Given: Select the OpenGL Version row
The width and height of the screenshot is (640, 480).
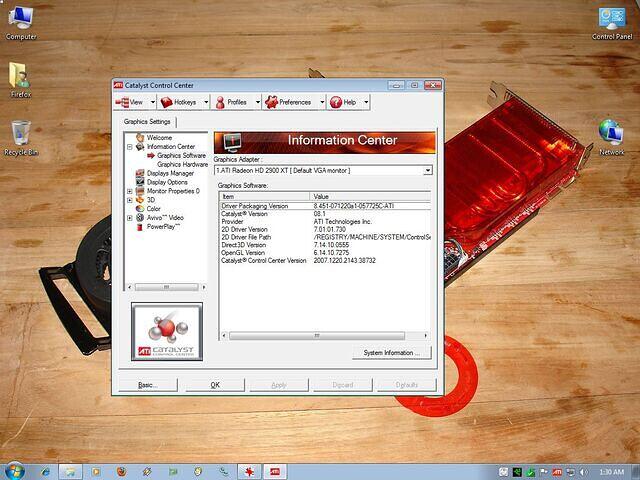Looking at the screenshot, I should click(325, 253).
